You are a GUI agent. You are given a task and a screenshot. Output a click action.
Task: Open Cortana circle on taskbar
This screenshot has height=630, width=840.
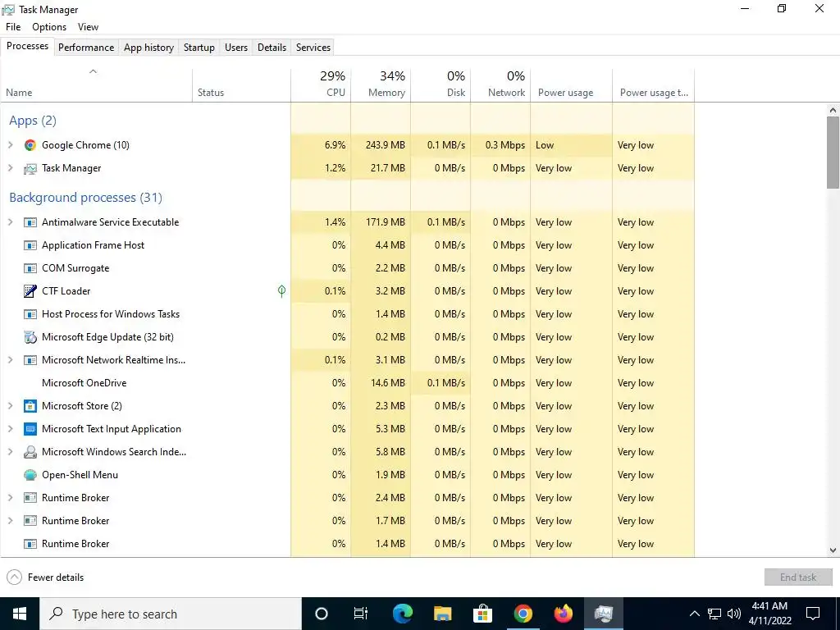tap(321, 614)
